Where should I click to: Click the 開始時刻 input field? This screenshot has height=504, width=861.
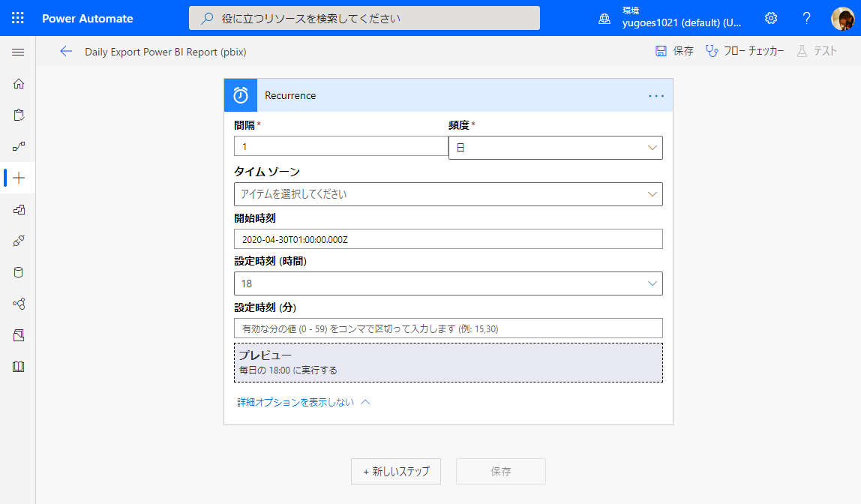448,239
